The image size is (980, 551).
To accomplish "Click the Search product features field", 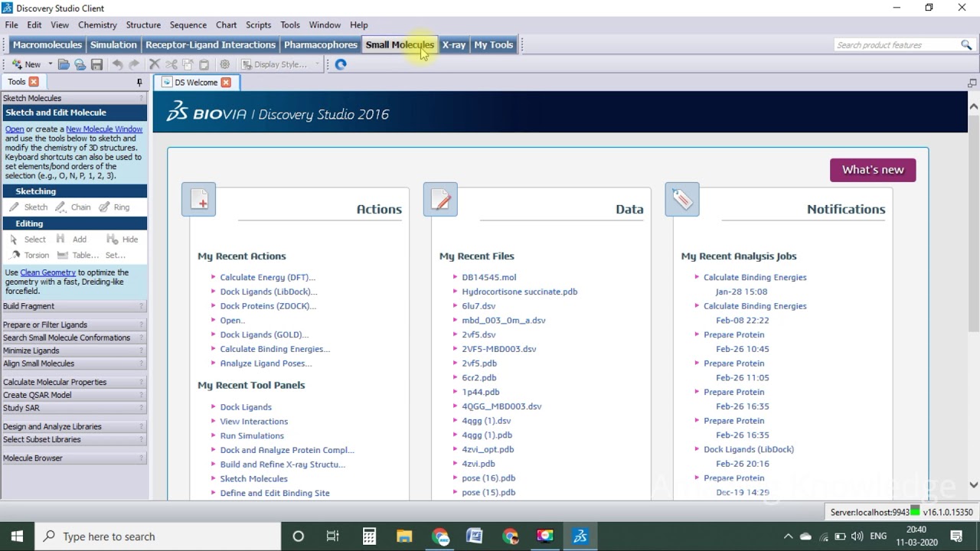I will click(x=896, y=45).
